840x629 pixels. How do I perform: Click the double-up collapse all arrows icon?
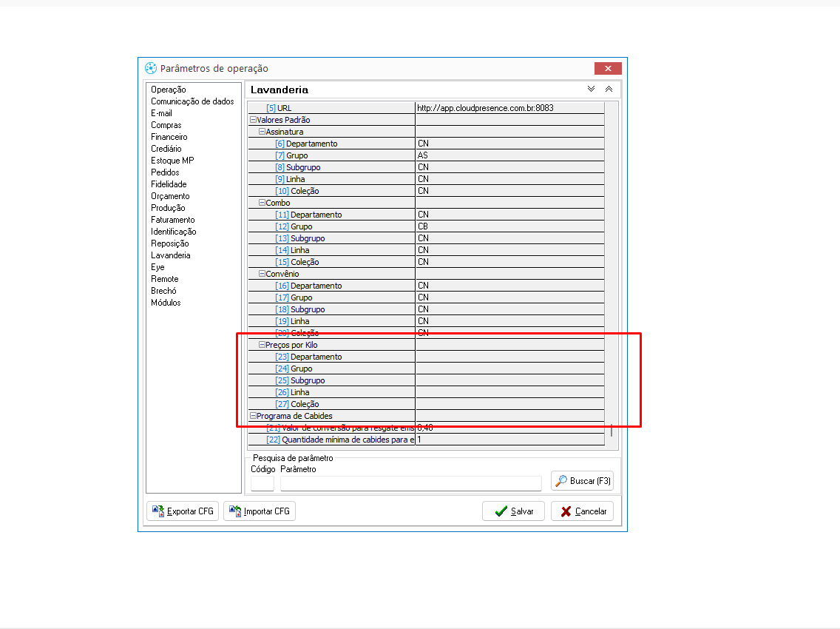(x=609, y=89)
